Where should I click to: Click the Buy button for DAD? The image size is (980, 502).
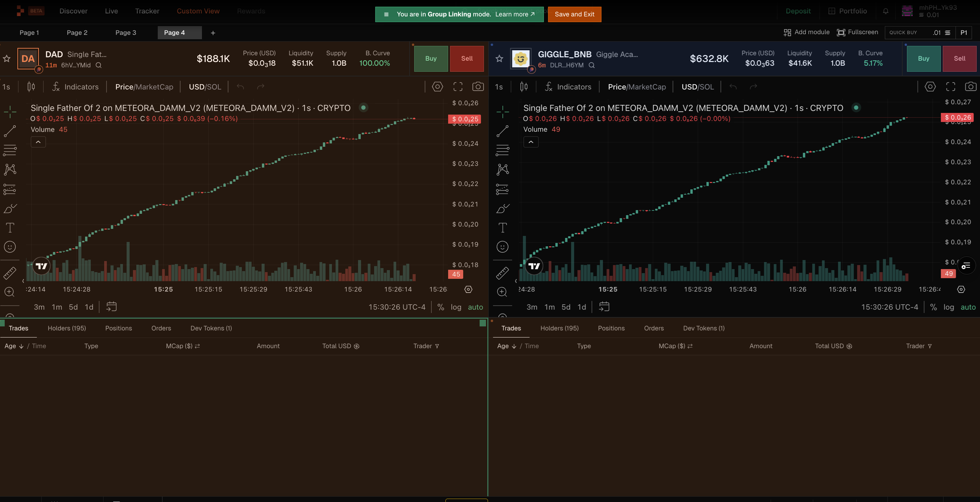click(x=431, y=59)
